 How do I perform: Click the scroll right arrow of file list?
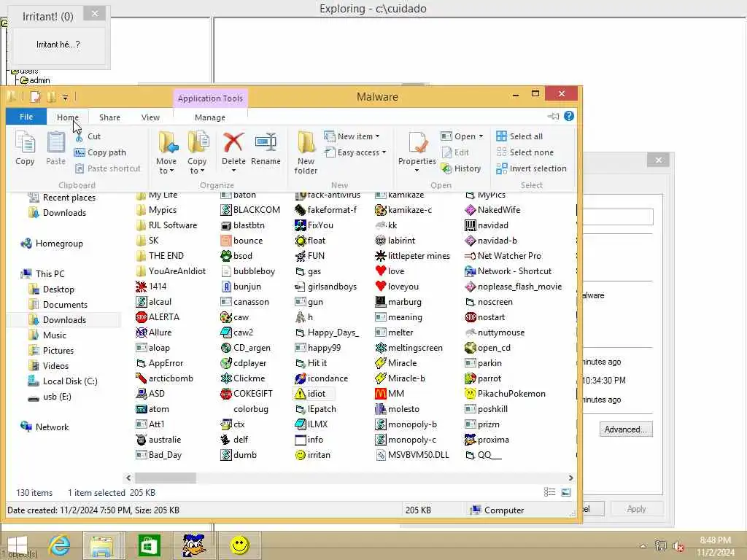point(570,478)
